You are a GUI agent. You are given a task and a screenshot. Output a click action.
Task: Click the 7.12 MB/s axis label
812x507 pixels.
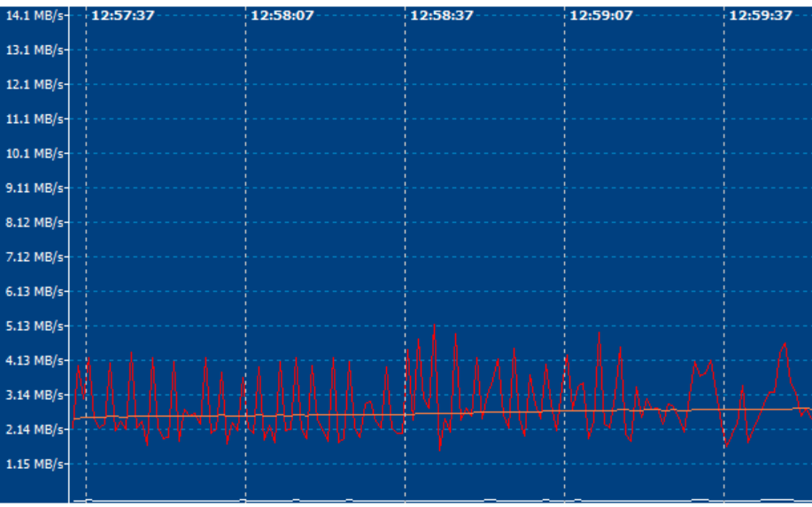[x=35, y=257]
